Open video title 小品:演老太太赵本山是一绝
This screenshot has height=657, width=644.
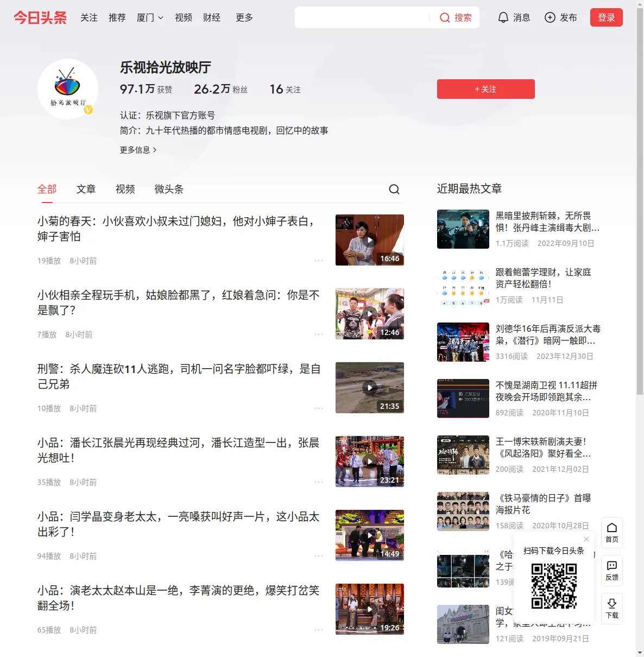click(179, 598)
